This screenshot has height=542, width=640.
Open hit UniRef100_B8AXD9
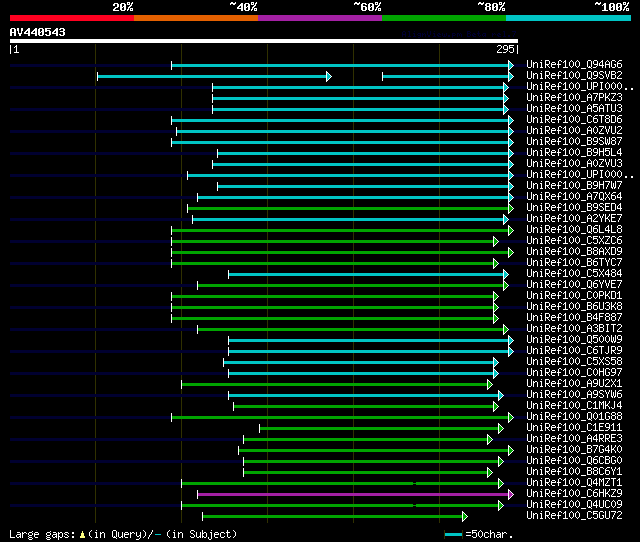[x=574, y=251]
